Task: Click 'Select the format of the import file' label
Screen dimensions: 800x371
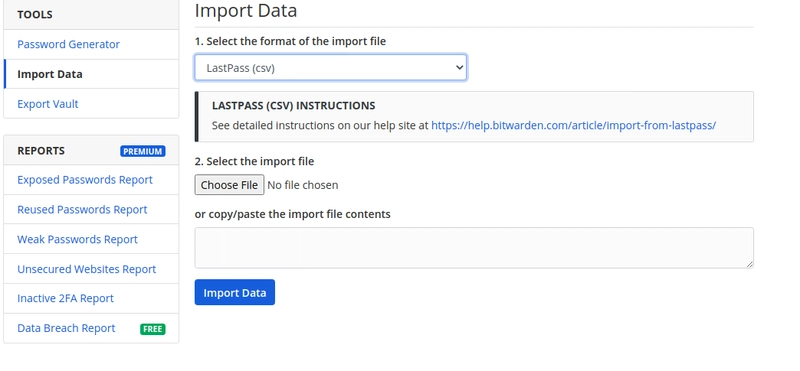Action: [290, 41]
